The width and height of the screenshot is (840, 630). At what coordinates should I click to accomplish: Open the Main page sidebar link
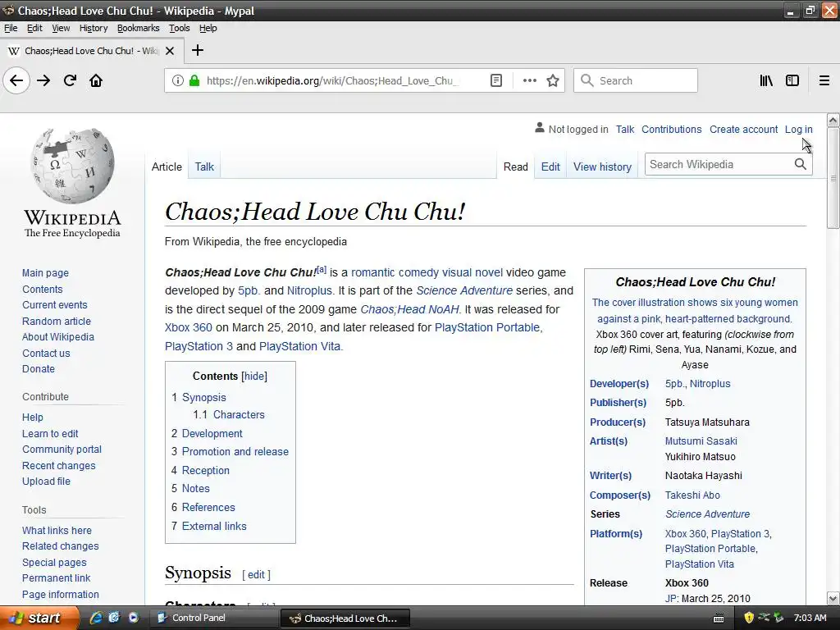pos(46,273)
